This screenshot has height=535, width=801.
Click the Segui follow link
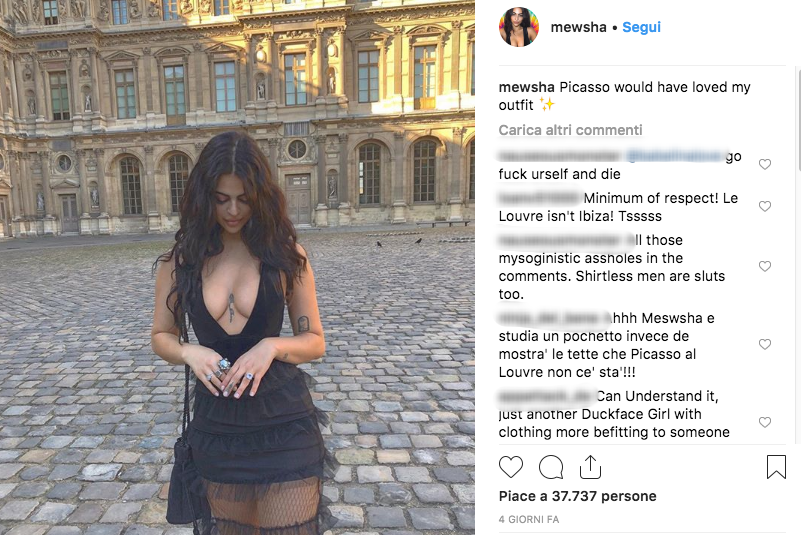641,28
